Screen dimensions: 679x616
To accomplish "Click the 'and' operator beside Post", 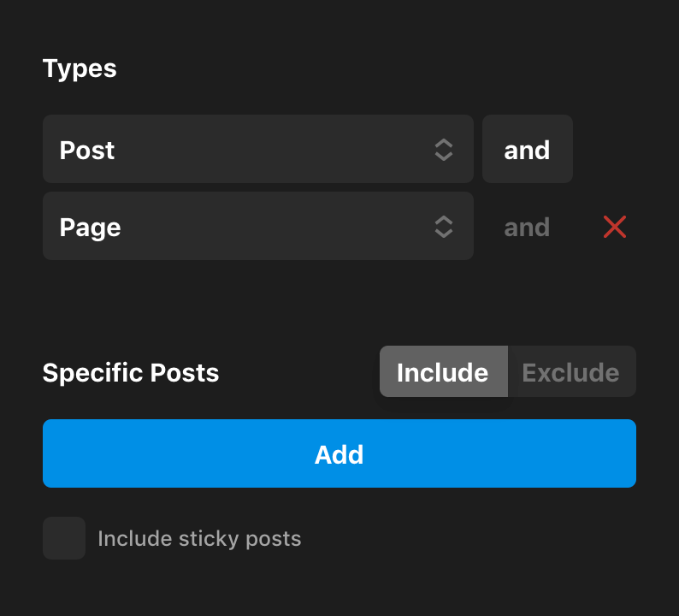I will point(527,150).
